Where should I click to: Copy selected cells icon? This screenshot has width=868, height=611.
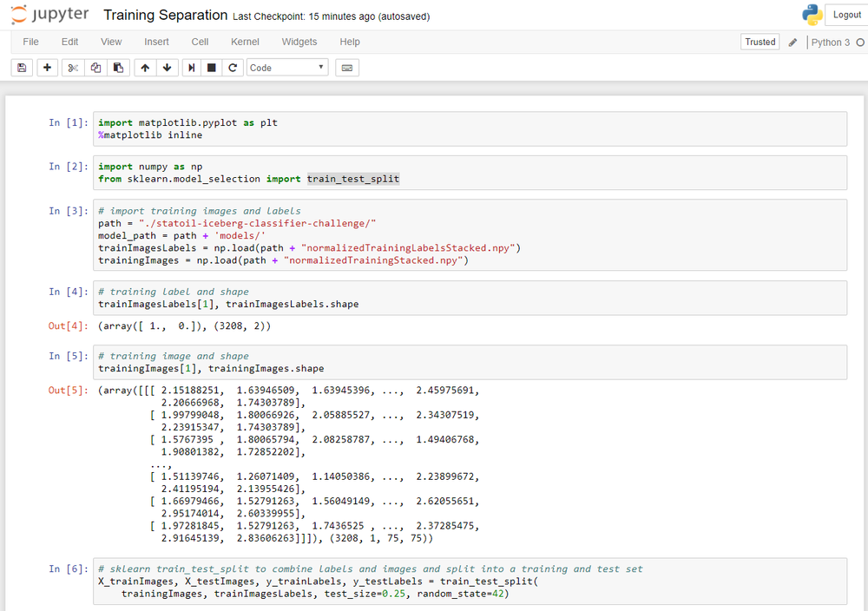point(95,68)
